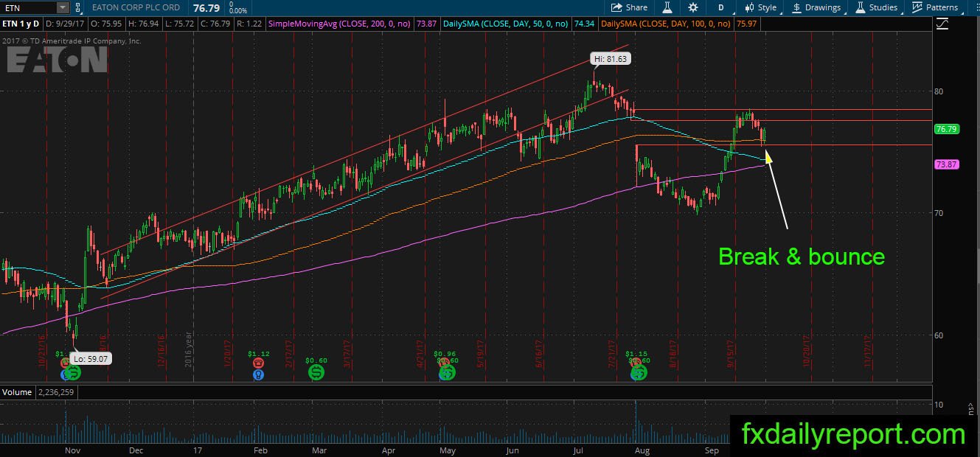Click the 70 price axis label
The image size is (980, 457).
click(x=939, y=213)
